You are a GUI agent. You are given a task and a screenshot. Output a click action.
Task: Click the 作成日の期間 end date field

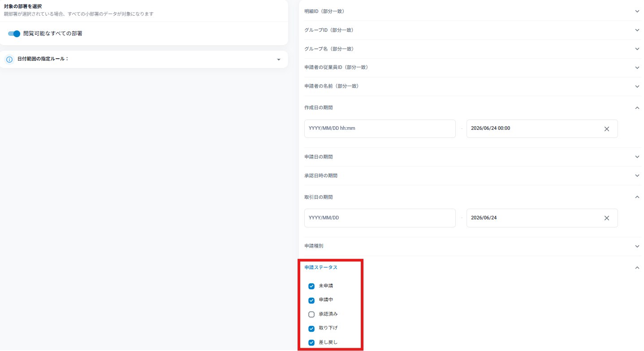click(542, 128)
